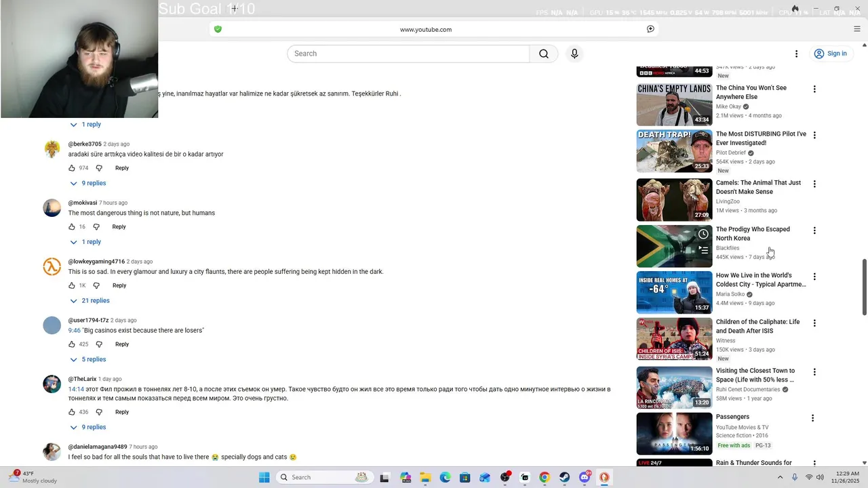Dislike @berke3705's comment
This screenshot has height=488, width=868.
click(x=99, y=168)
